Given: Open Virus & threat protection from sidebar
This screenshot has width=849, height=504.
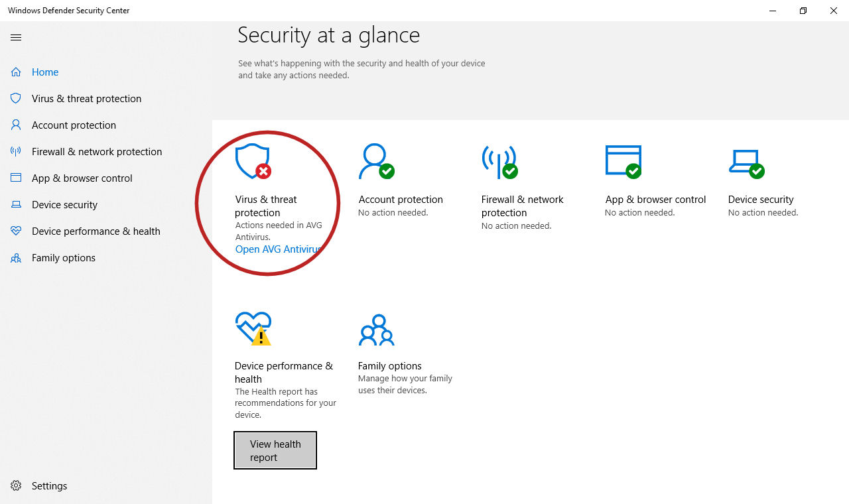Looking at the screenshot, I should coord(86,98).
